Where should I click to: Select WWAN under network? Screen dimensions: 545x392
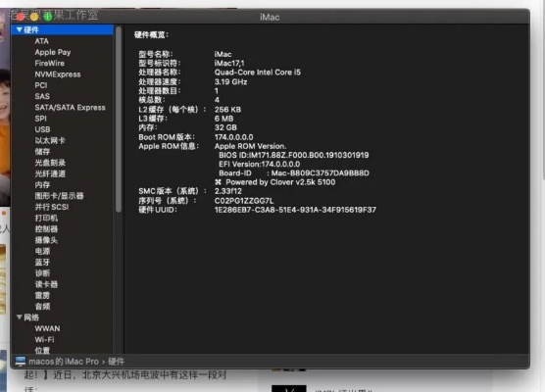tap(47, 328)
